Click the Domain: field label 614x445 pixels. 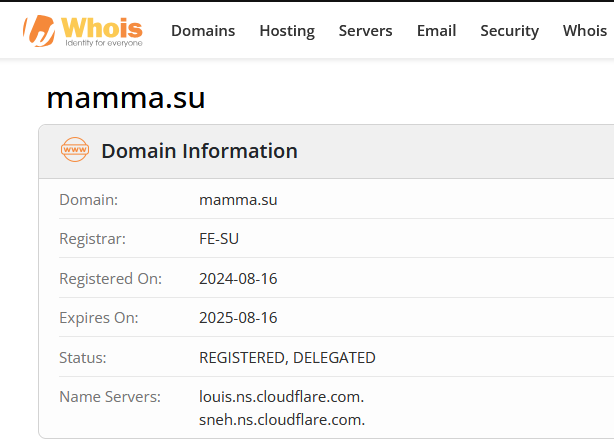click(x=88, y=200)
